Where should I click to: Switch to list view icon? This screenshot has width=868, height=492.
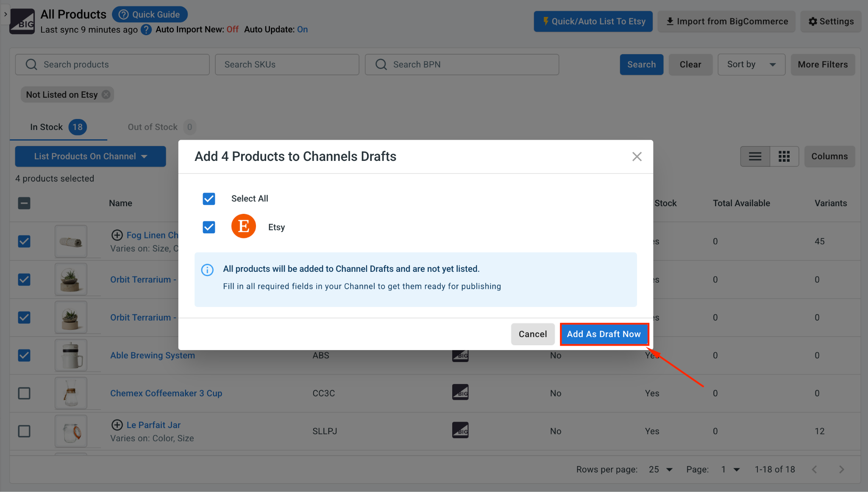[755, 157]
